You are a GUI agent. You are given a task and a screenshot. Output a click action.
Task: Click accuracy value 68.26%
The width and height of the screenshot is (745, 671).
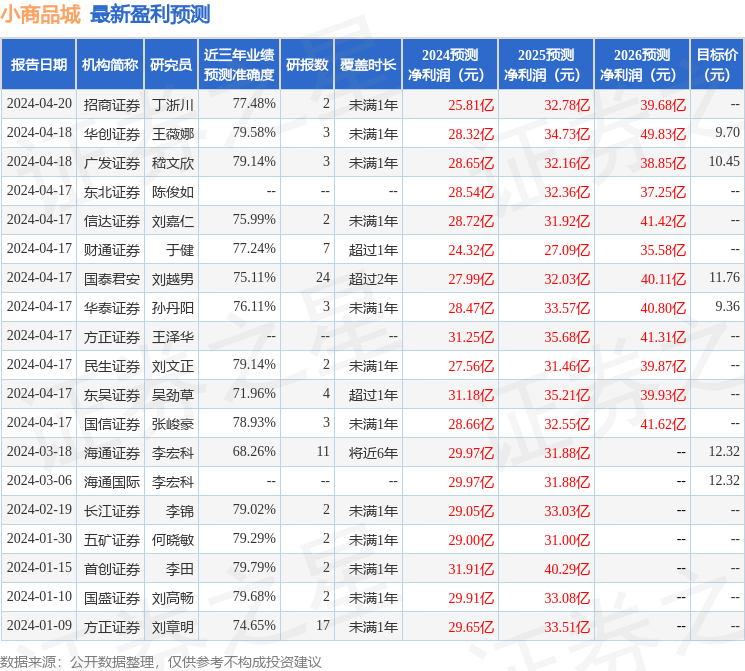tap(254, 451)
